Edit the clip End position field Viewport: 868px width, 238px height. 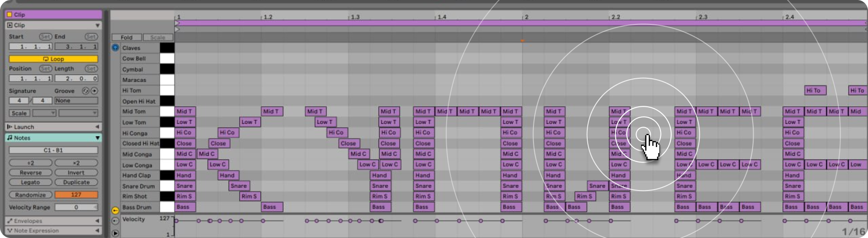76,47
